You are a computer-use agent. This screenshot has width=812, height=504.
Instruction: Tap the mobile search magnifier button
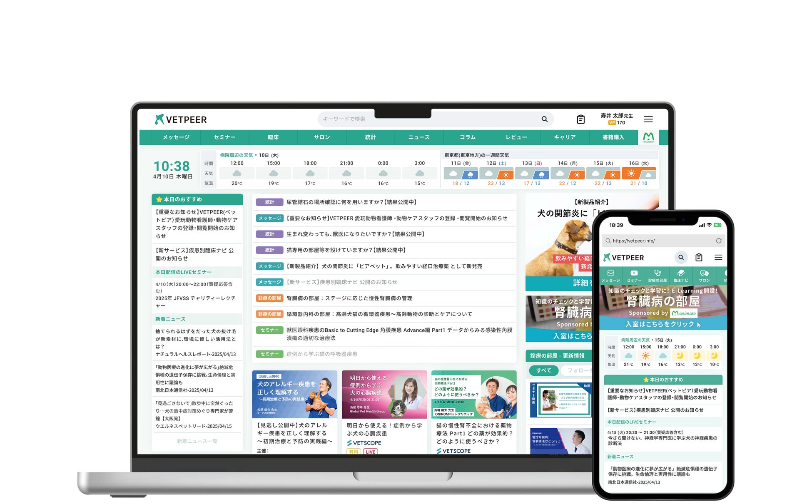pyautogui.click(x=681, y=257)
